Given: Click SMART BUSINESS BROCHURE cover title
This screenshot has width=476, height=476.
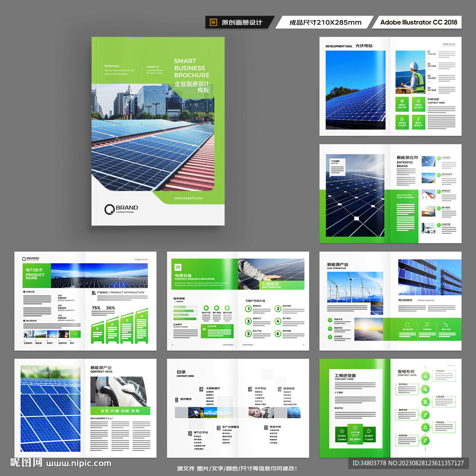Looking at the screenshot, I should 192,68.
